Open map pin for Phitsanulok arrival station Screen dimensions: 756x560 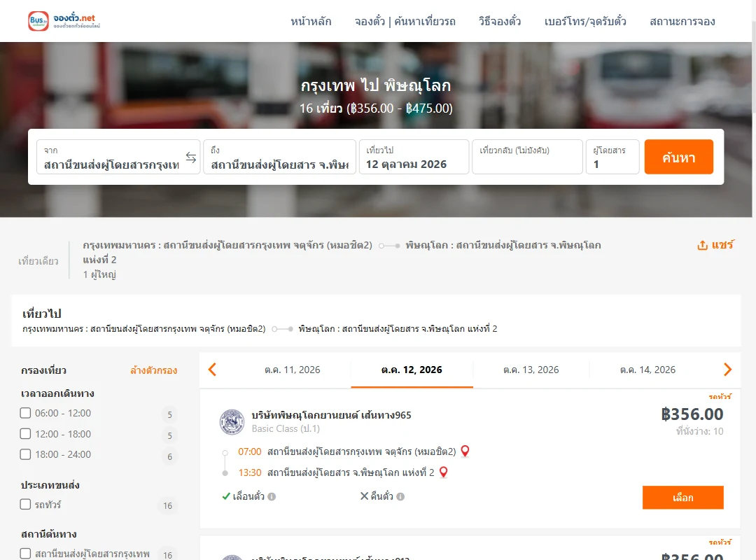(443, 472)
